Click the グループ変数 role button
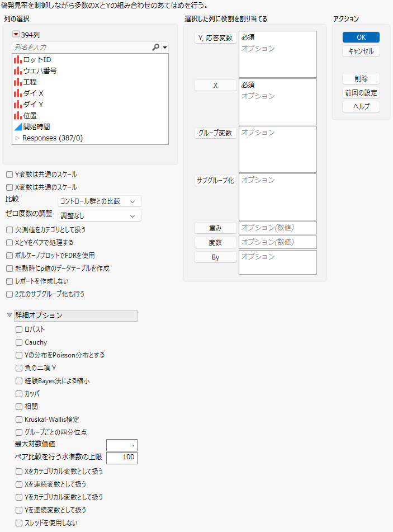The image size is (393, 532). 215,133
